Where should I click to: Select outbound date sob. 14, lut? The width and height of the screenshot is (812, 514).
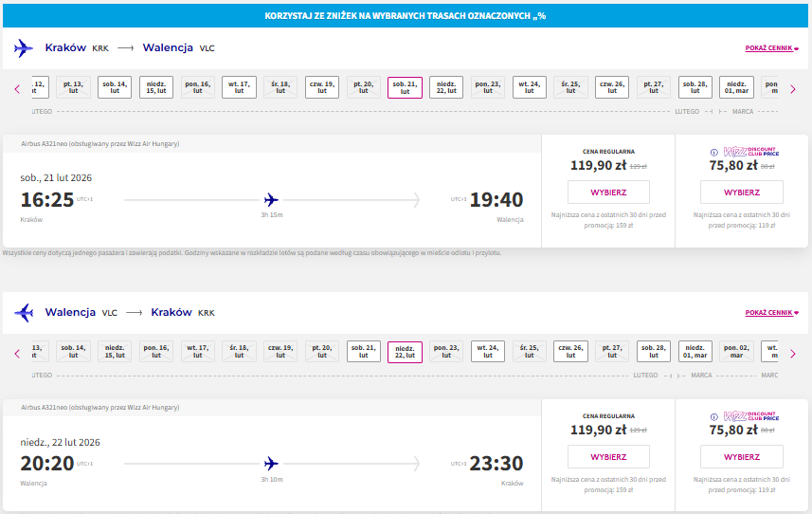[x=115, y=87]
